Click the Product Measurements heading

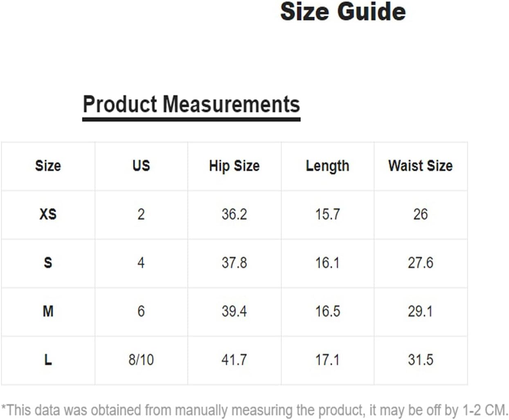[191, 104]
